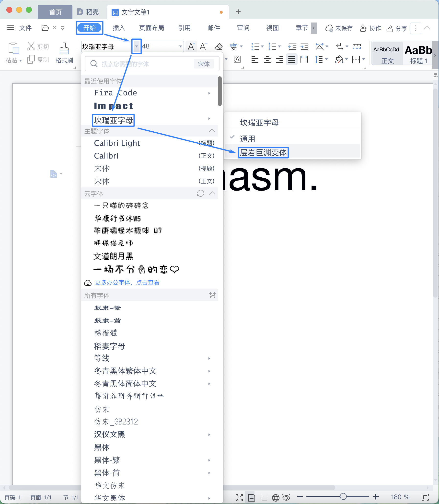
Task: Click the clear formatting eraser icon
Action: click(x=219, y=46)
